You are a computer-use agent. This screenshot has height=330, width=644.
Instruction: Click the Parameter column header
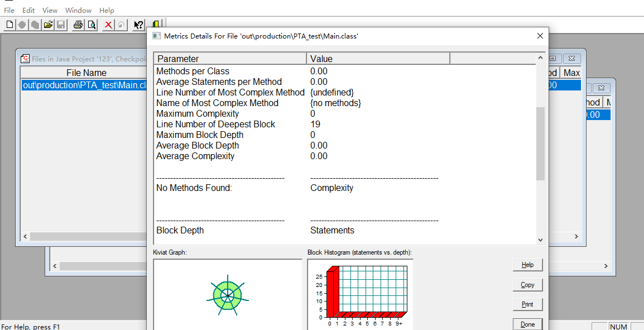tap(230, 59)
